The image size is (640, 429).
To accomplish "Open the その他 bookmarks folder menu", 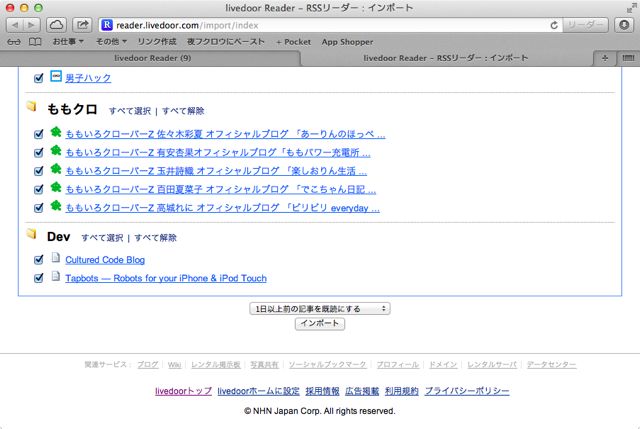I will click(111, 42).
